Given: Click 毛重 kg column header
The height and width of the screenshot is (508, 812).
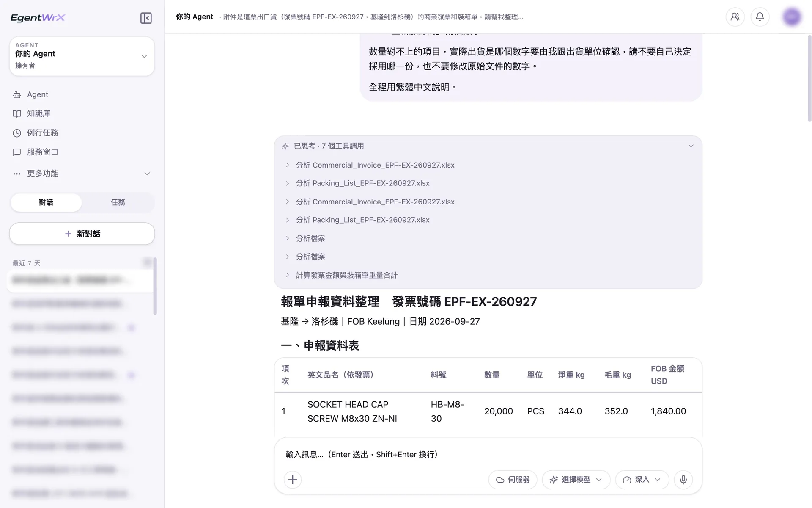Looking at the screenshot, I should point(618,375).
